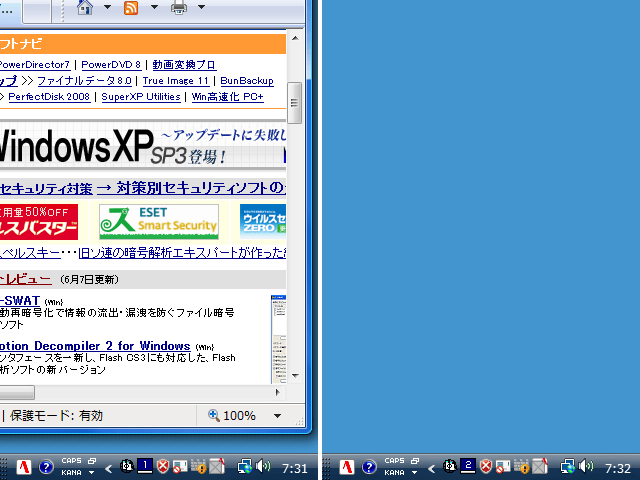Click the vertical scrollbar thumb

point(294,103)
